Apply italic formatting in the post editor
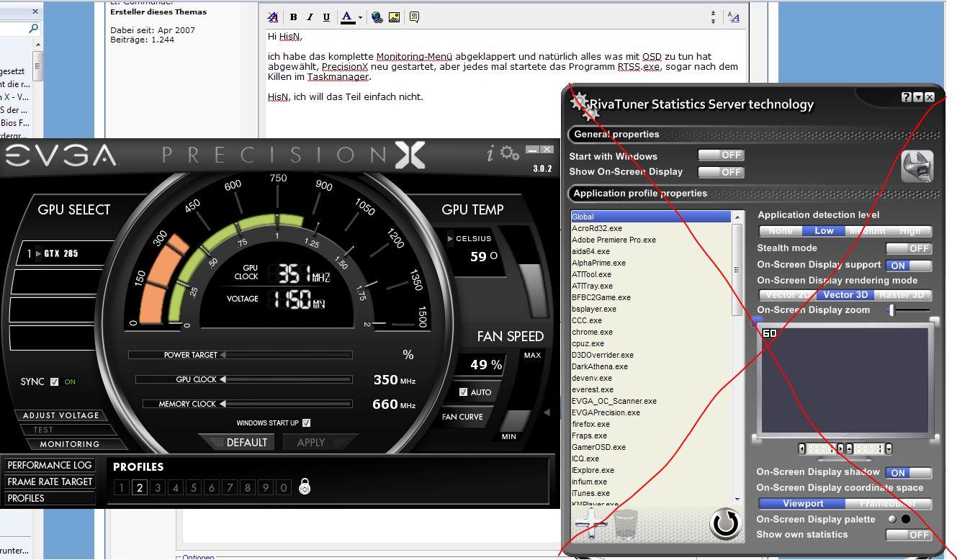957x560 pixels. coord(310,17)
